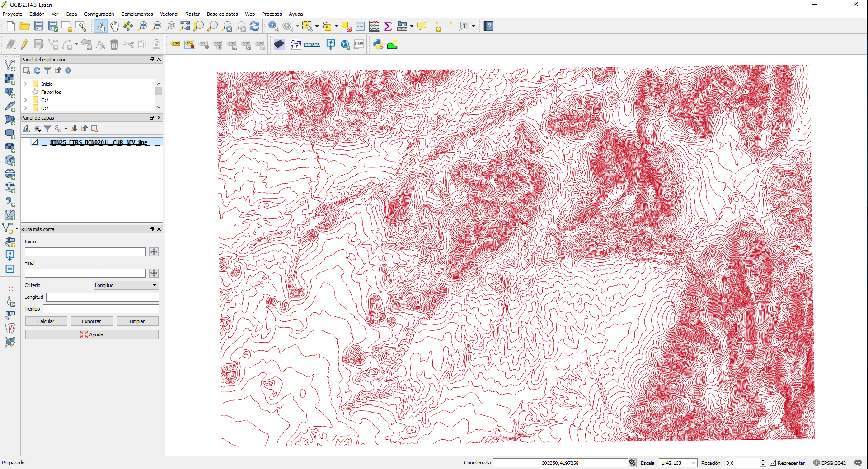
Task: Click the Exportar button
Action: click(92, 321)
